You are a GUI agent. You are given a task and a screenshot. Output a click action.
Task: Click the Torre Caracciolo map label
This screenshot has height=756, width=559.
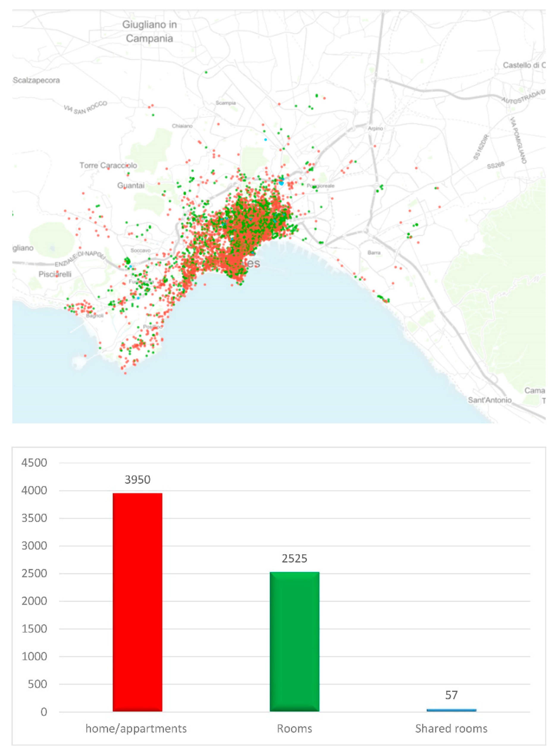point(108,165)
